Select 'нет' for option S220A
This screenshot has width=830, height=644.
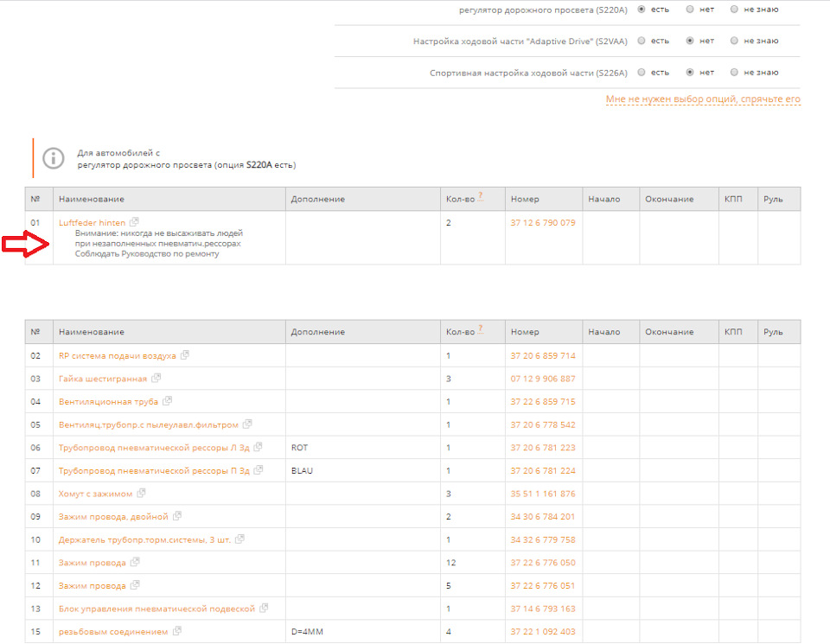tap(690, 10)
